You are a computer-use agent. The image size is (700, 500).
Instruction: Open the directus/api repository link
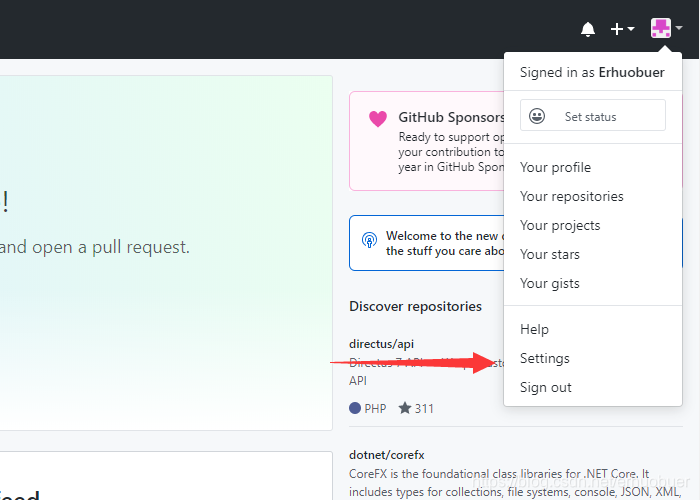381,344
